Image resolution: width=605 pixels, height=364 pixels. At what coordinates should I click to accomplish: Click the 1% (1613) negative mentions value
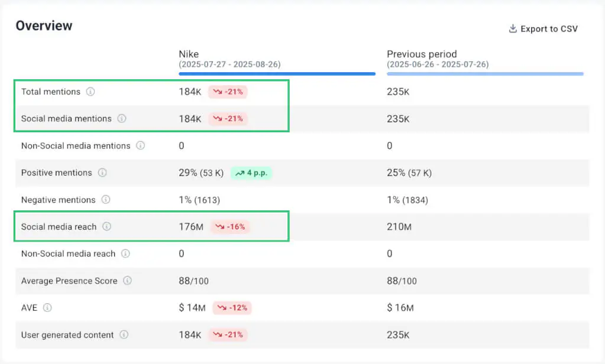tap(199, 200)
